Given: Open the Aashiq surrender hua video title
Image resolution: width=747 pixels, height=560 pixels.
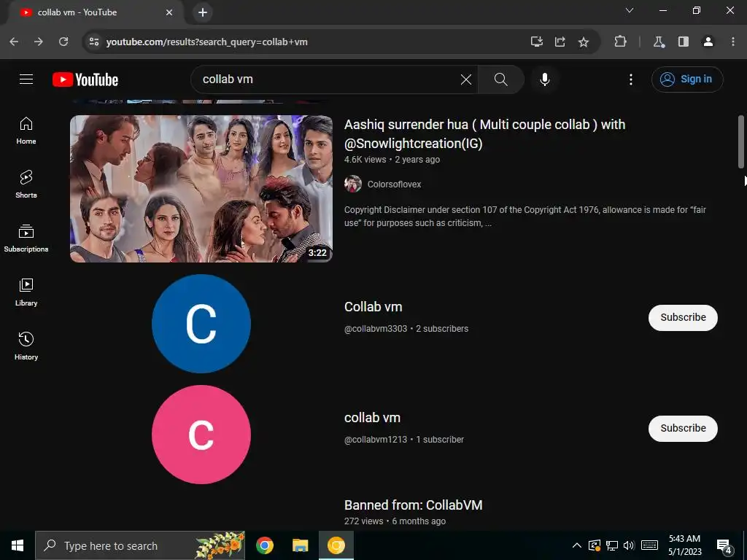Looking at the screenshot, I should (484, 134).
